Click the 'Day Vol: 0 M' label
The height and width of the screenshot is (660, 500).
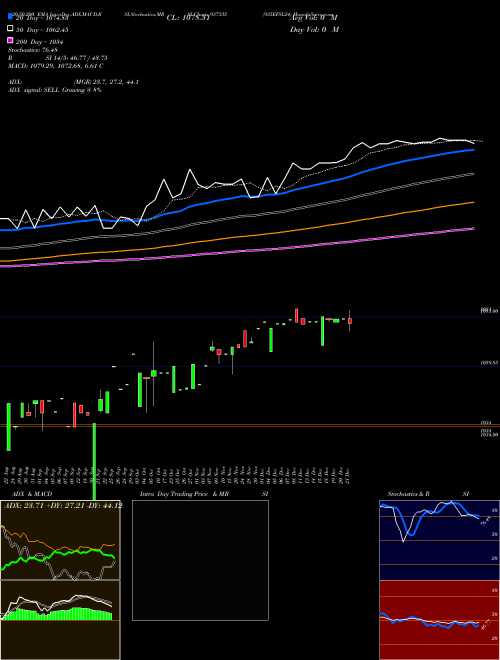(314, 29)
